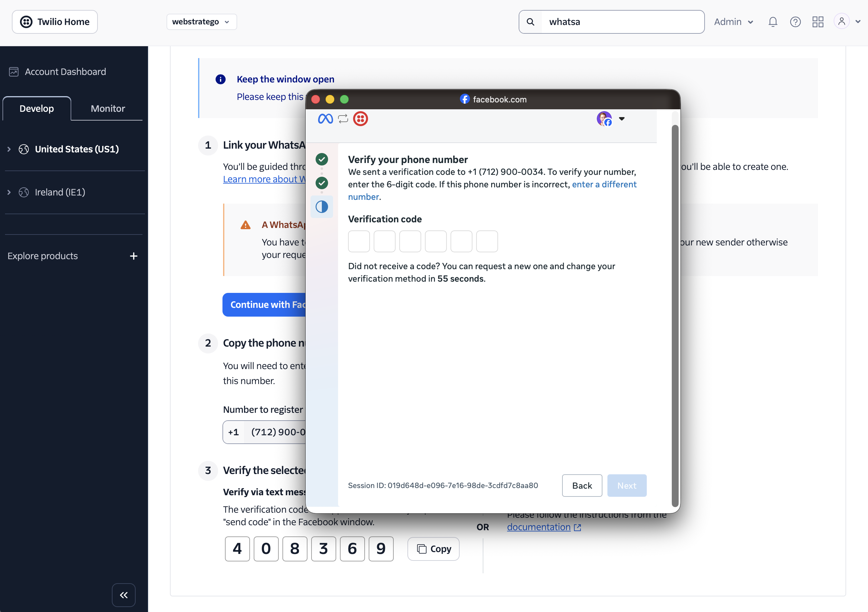The height and width of the screenshot is (612, 868).
Task: Click the info icon beside Keep the window open
Action: tap(220, 79)
